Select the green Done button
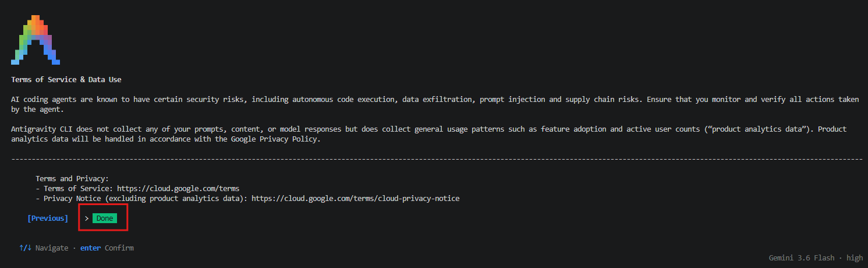The height and width of the screenshot is (268, 868). (105, 218)
